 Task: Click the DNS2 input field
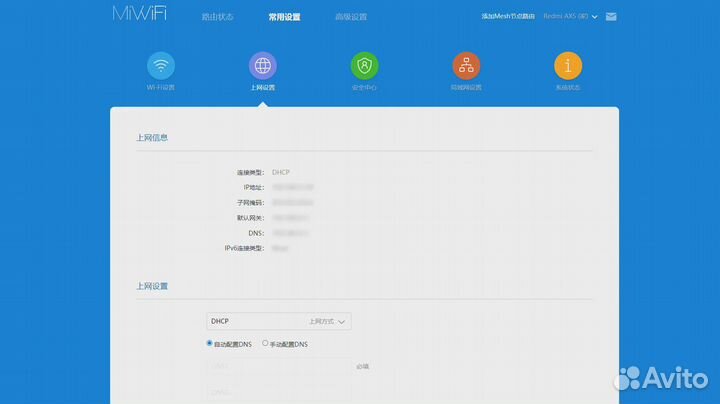pyautogui.click(x=279, y=392)
